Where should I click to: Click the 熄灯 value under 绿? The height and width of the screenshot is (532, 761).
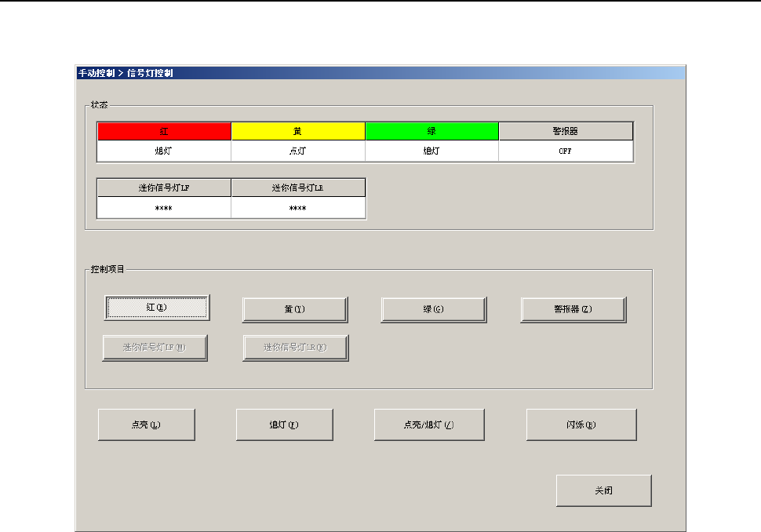point(432,151)
